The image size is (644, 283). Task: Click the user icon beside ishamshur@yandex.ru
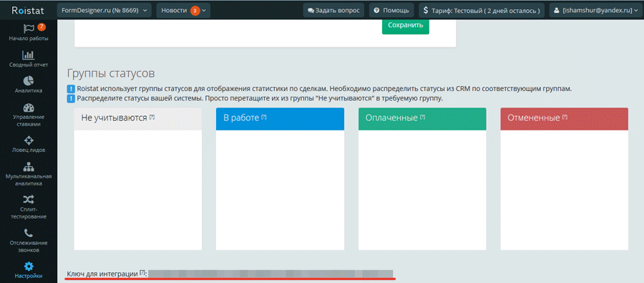[x=557, y=10]
